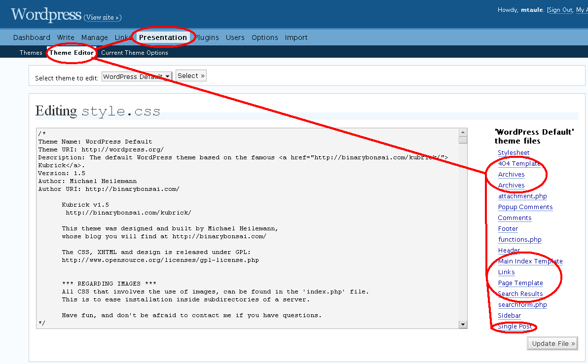Image resolution: width=588 pixels, height=364 pixels.
Task: Click the 'Select theme to edit:' label
Action: point(67,78)
